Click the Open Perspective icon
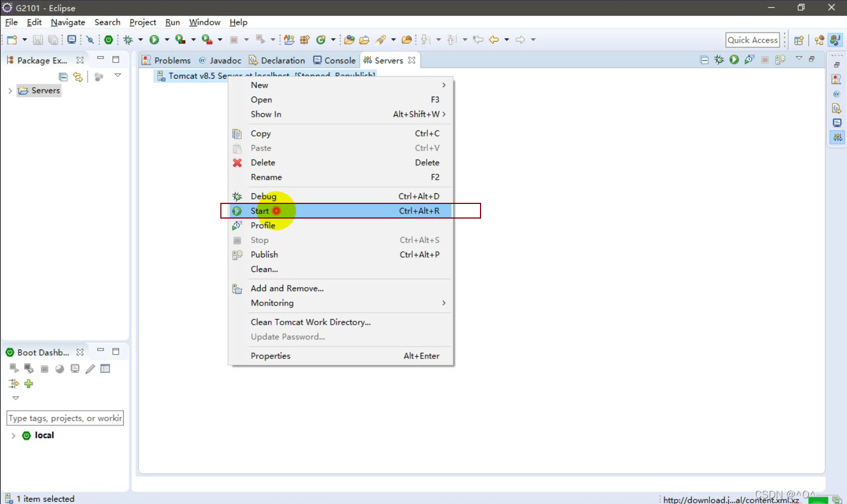This screenshot has width=847, height=504. 799,40
